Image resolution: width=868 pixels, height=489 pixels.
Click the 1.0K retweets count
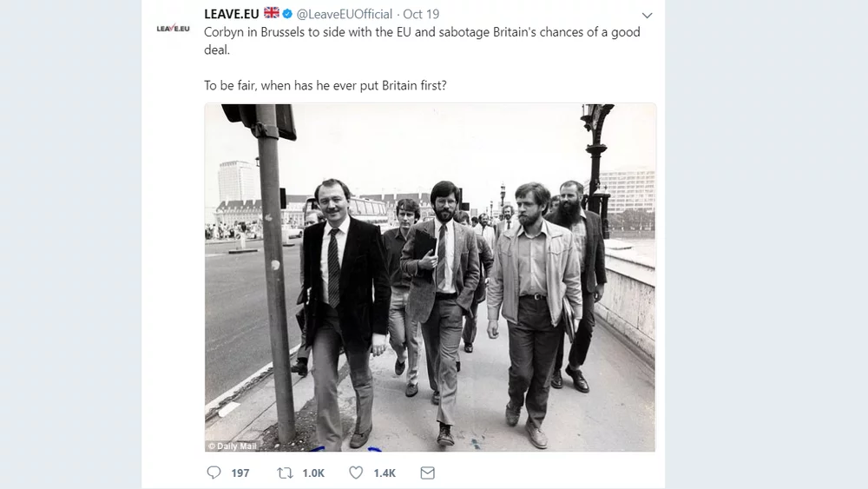click(312, 473)
